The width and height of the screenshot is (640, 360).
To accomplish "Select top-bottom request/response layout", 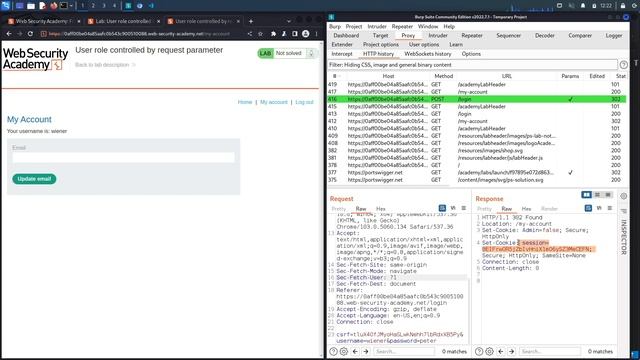I will tap(597, 195).
